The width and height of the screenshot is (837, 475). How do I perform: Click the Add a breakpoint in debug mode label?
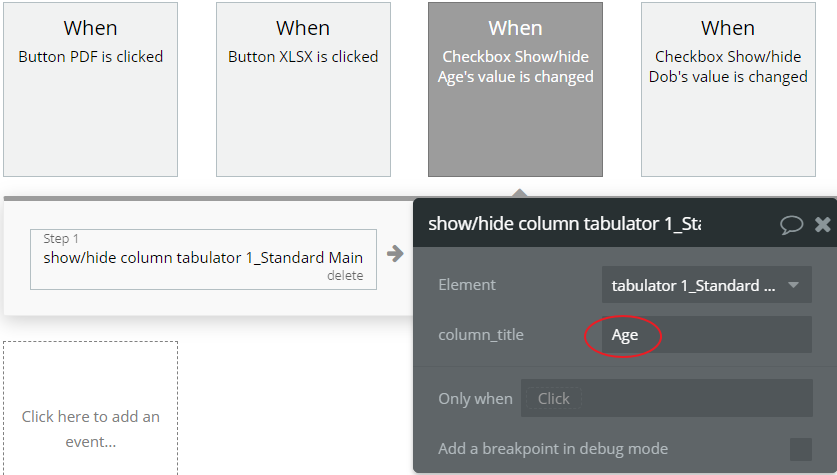coord(553,449)
